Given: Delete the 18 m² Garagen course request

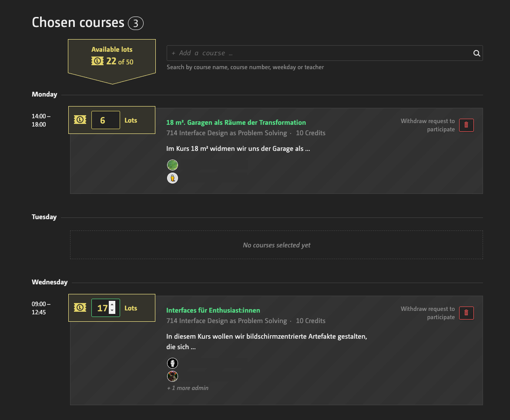Looking at the screenshot, I should (466, 125).
